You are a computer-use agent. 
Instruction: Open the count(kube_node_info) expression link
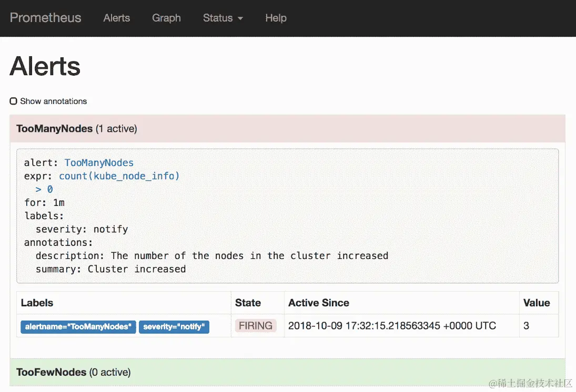coord(119,176)
